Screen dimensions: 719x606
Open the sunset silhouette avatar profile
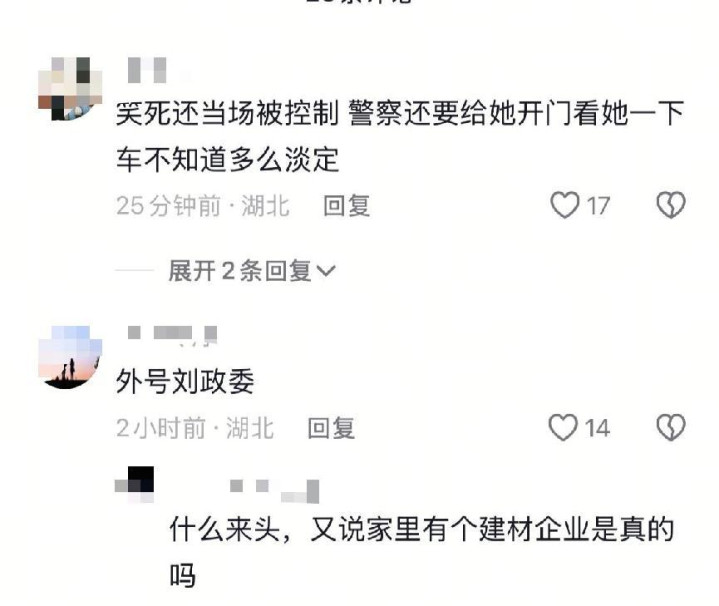click(70, 358)
